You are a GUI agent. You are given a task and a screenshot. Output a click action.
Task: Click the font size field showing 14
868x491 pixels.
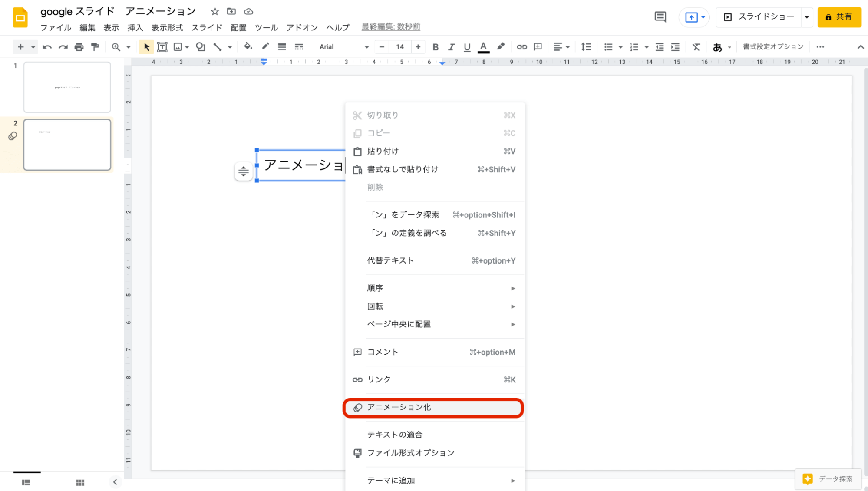click(400, 47)
